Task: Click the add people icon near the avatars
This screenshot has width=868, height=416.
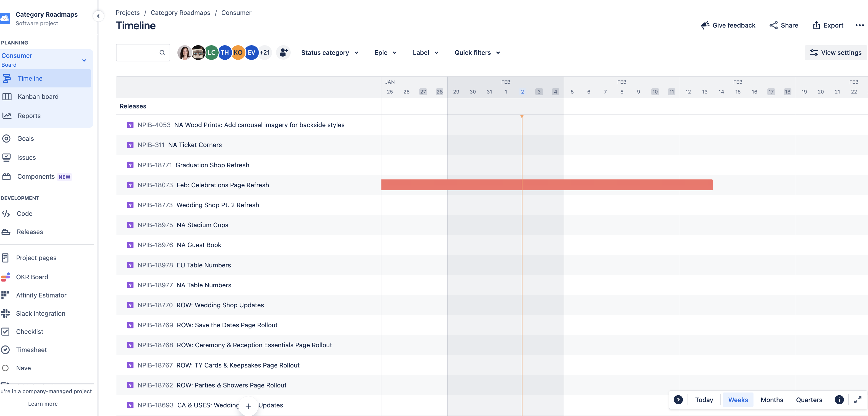Action: 283,53
